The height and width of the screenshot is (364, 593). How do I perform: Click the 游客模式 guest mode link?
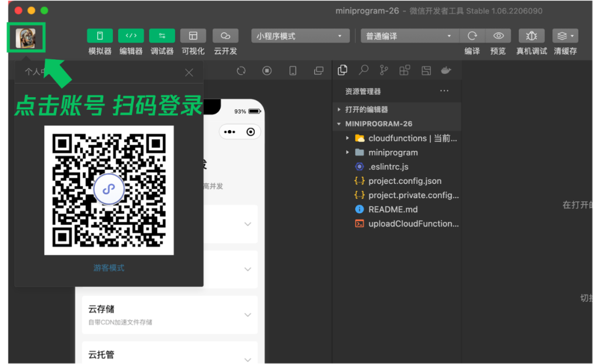pyautogui.click(x=109, y=268)
